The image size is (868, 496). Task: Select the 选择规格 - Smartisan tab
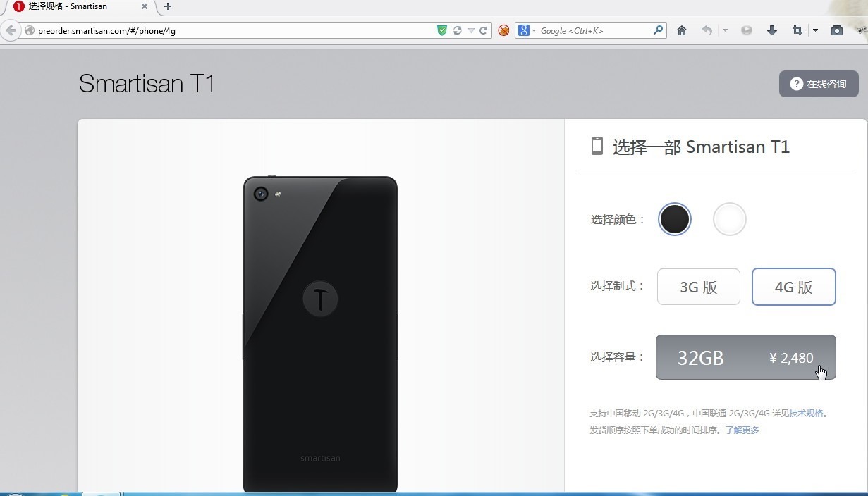coord(82,6)
